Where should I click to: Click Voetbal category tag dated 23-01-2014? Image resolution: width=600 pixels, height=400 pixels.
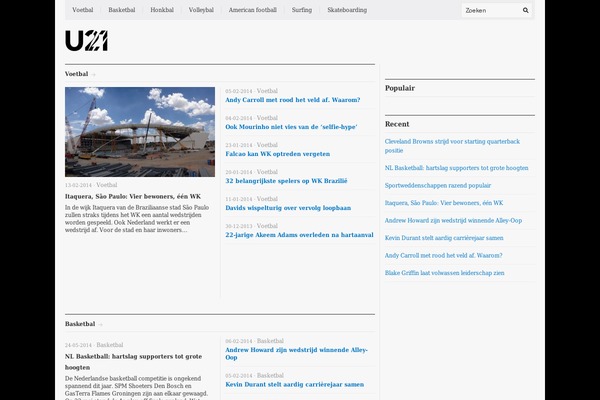pos(267,145)
